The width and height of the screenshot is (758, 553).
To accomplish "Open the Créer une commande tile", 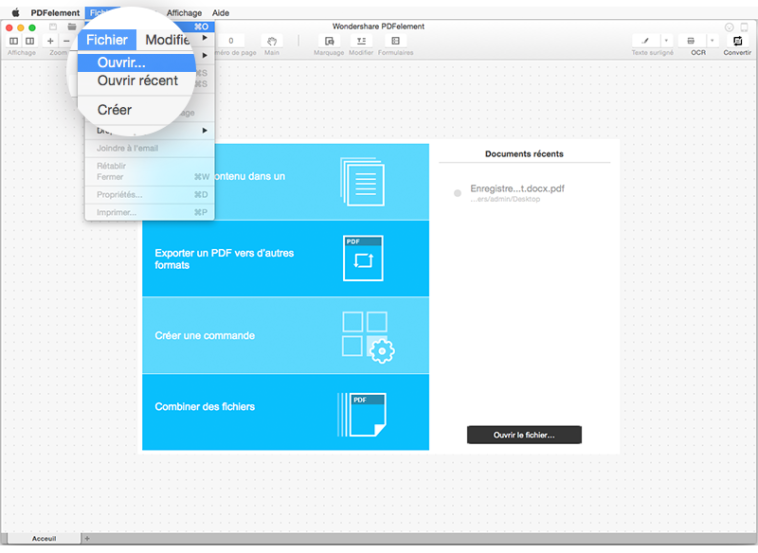I will [x=285, y=335].
